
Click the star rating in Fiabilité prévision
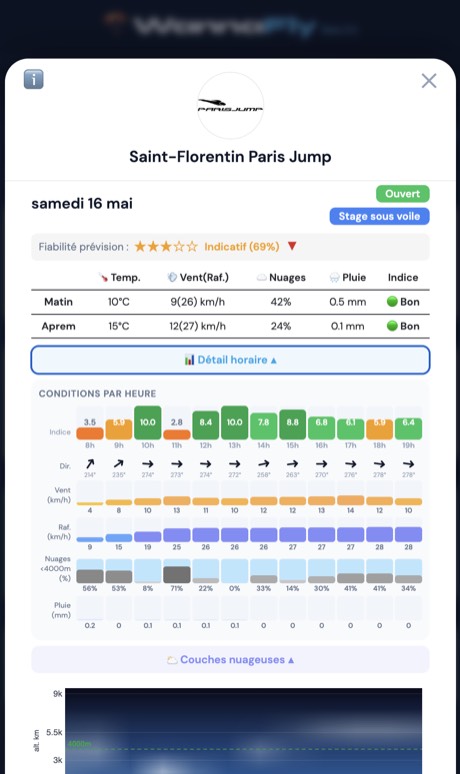pyautogui.click(x=166, y=246)
